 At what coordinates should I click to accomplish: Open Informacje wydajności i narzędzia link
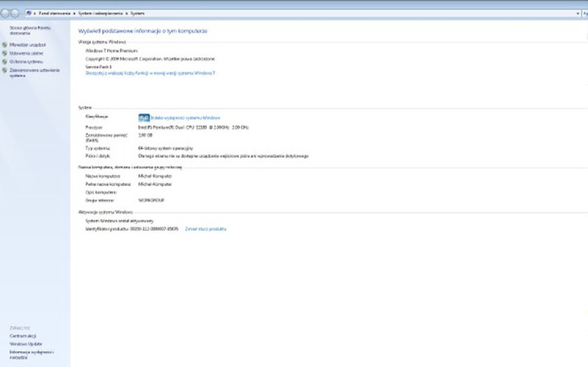31,353
